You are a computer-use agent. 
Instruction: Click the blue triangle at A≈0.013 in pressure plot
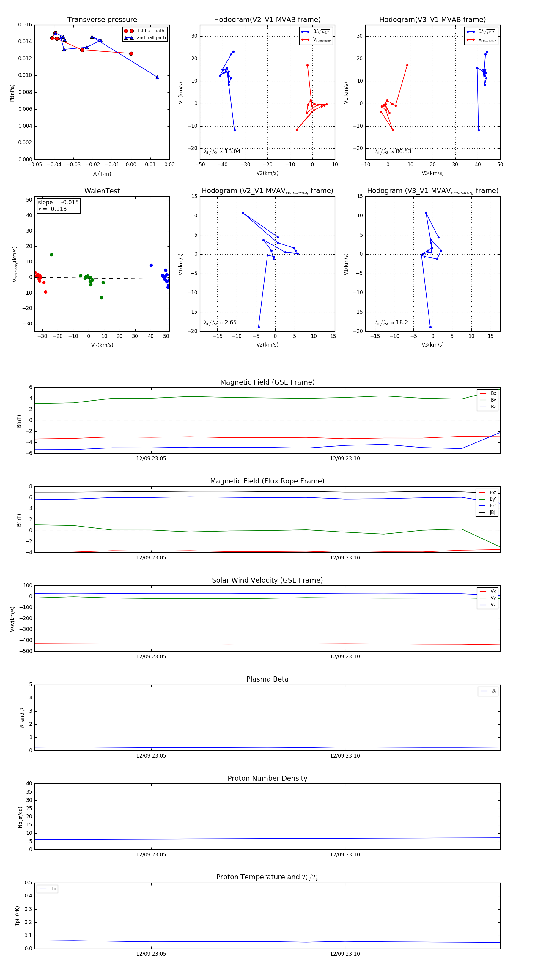(157, 77)
